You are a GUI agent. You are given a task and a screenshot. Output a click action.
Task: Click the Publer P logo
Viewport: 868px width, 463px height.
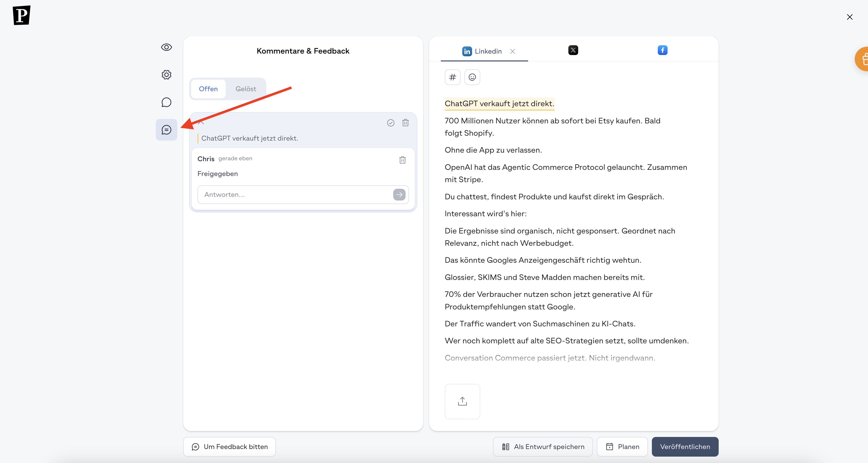[22, 15]
